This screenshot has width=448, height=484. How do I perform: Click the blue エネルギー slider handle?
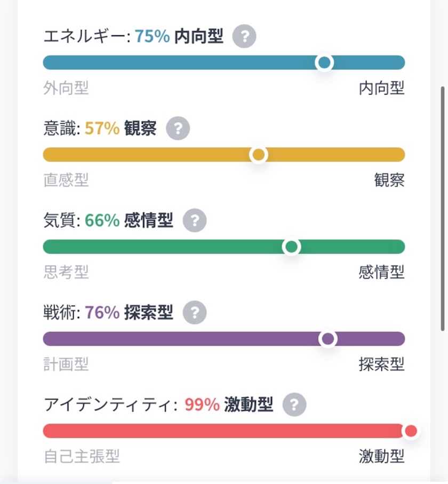point(324,62)
